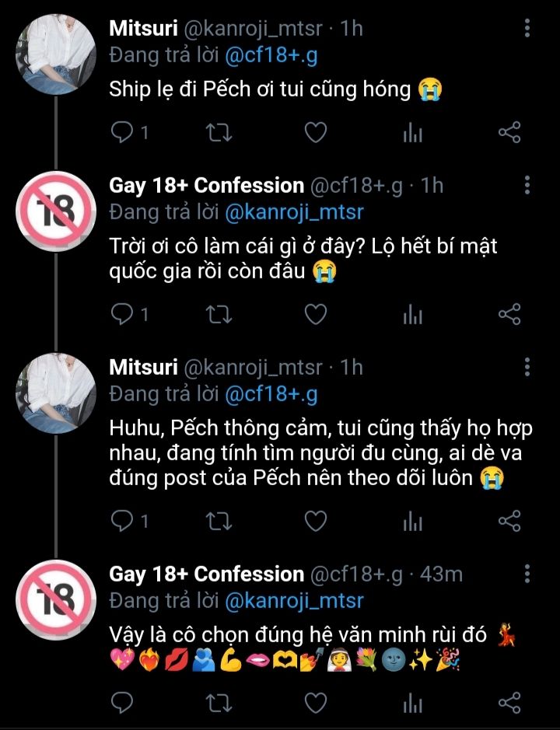Like Mitsuri's "Huhu, Pếch thông cảm" tweet
Screen dimensions: 560x730
(315, 522)
